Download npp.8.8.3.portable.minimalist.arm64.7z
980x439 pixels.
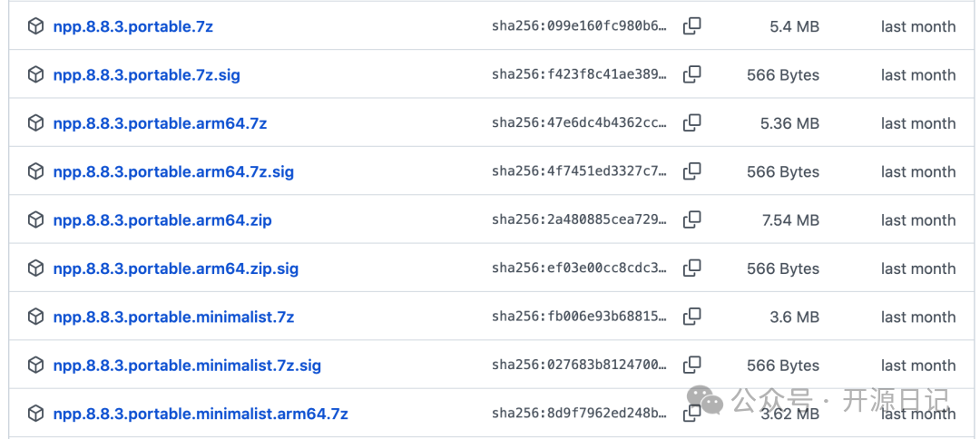201,414
